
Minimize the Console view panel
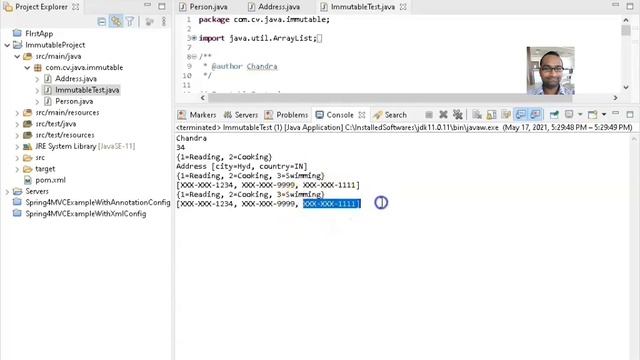(x=616, y=113)
